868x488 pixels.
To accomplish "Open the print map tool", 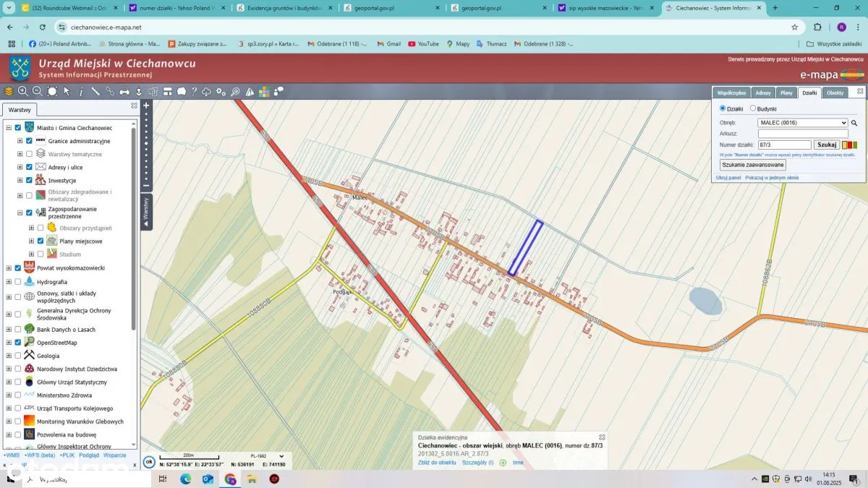I will coord(124,91).
